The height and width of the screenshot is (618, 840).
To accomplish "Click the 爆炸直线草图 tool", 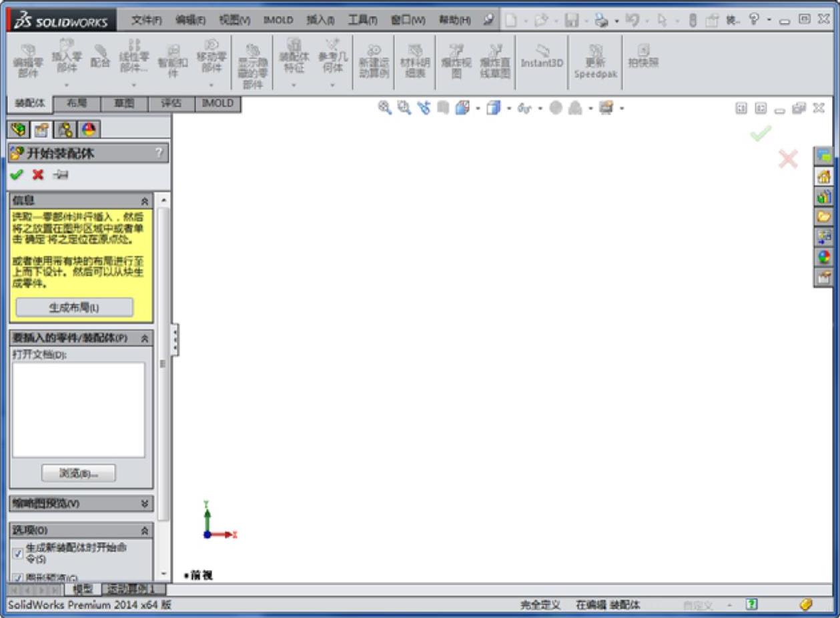I will point(495,61).
